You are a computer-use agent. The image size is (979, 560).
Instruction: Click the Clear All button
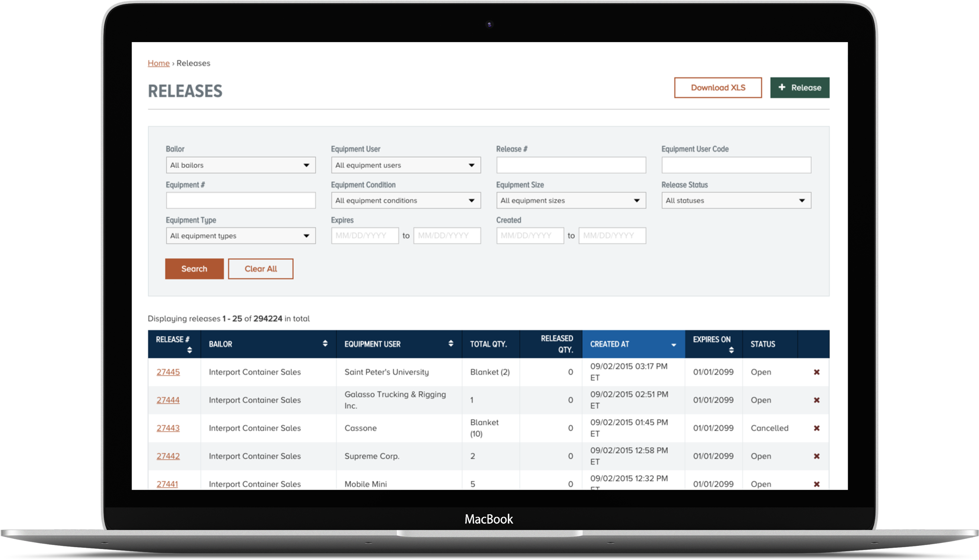[x=260, y=269]
